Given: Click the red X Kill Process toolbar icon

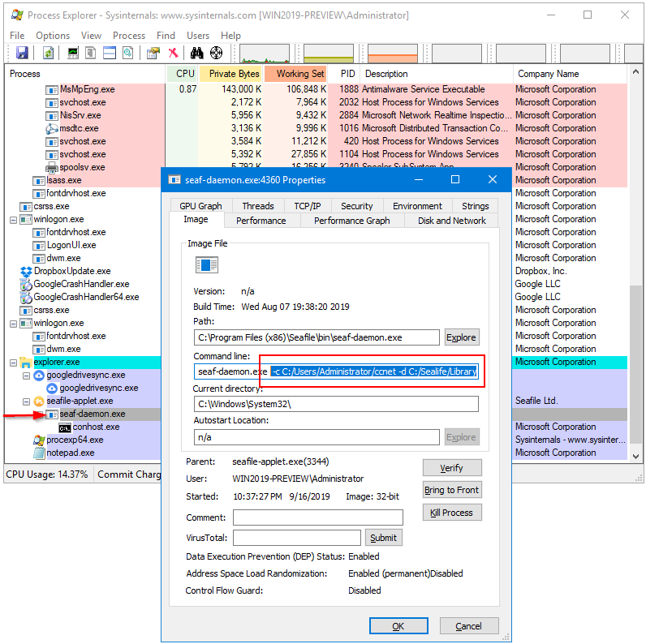Looking at the screenshot, I should pyautogui.click(x=174, y=53).
